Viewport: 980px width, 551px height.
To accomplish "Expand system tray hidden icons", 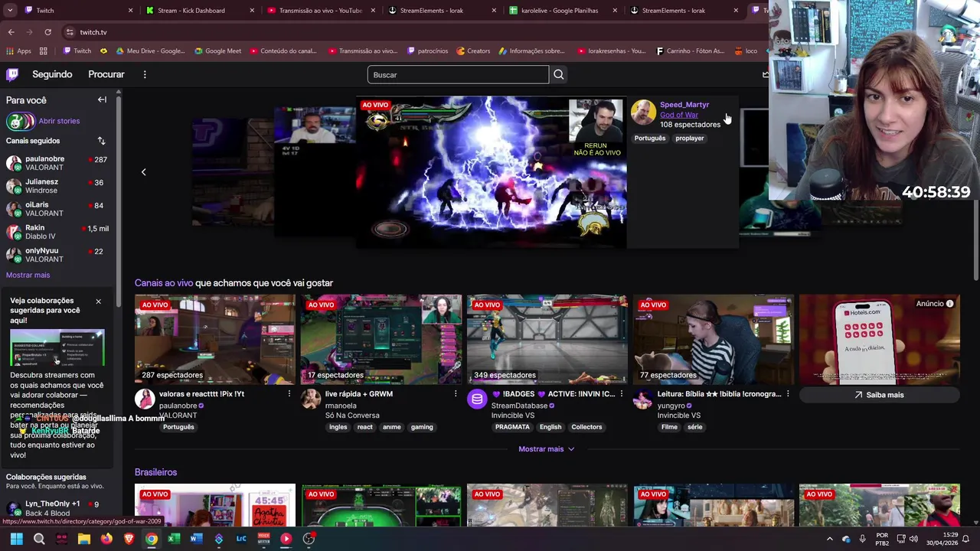I will tap(829, 539).
